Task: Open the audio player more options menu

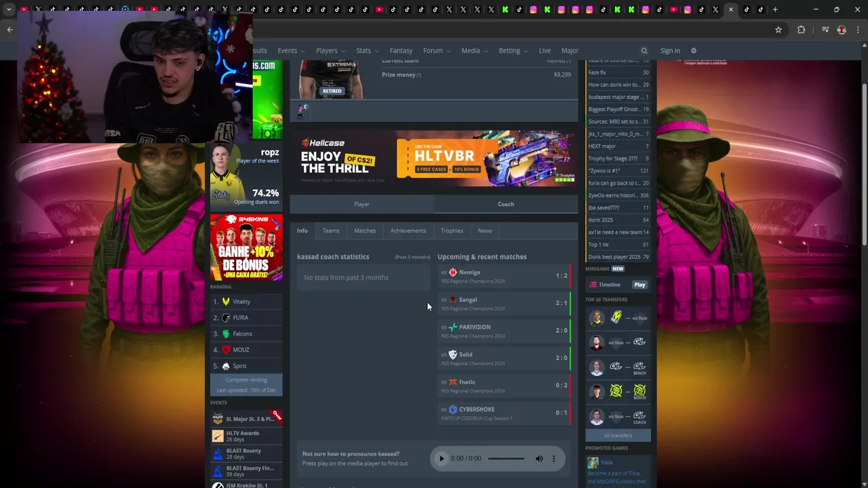Action: click(553, 458)
